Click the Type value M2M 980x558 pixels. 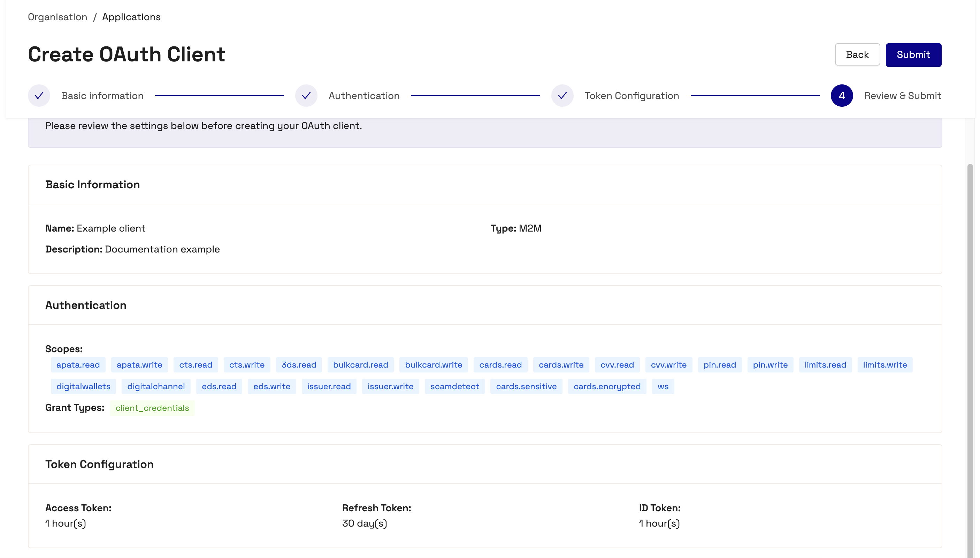(530, 228)
